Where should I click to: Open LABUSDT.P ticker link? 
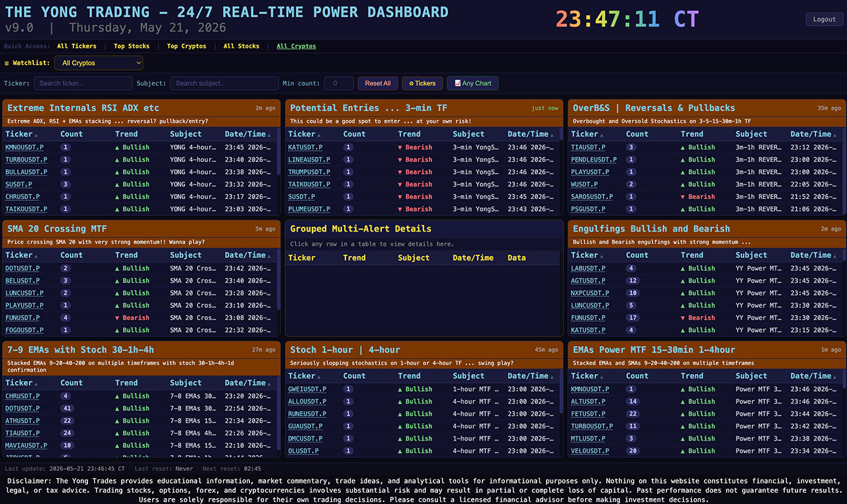pyautogui.click(x=588, y=269)
